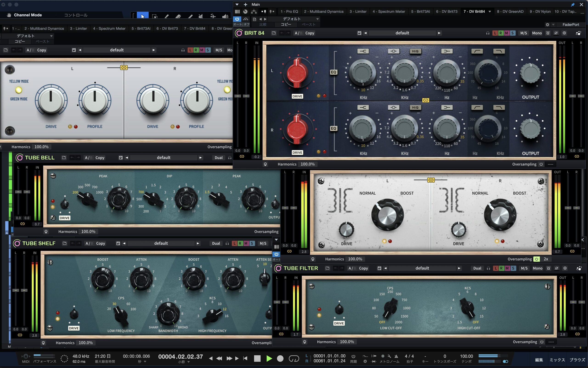Viewport: 588px width, 368px height.
Task: Click the plus icon beside Main
Action: [x=245, y=4]
